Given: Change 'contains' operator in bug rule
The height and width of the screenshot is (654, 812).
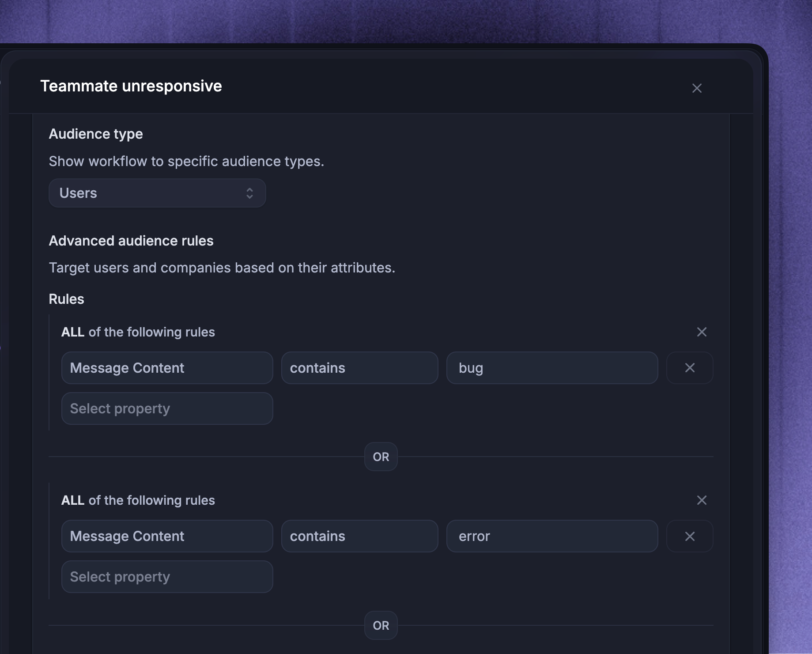Looking at the screenshot, I should (360, 368).
